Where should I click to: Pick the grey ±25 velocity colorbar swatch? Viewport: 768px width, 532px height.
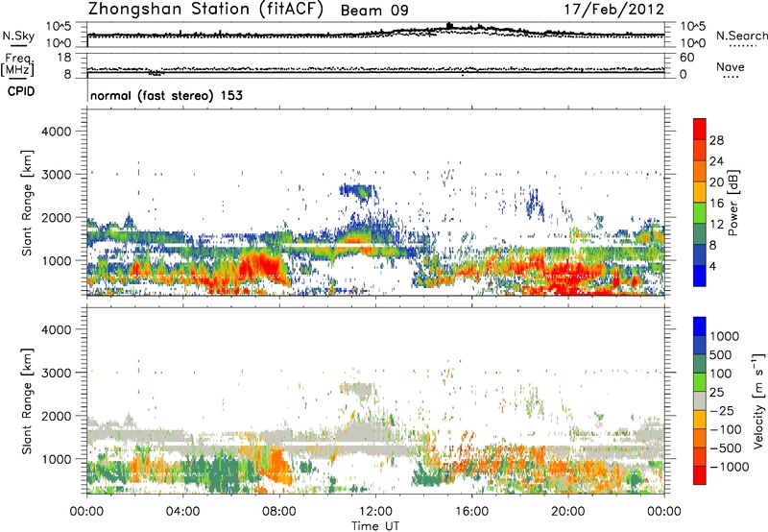pyautogui.click(x=700, y=400)
